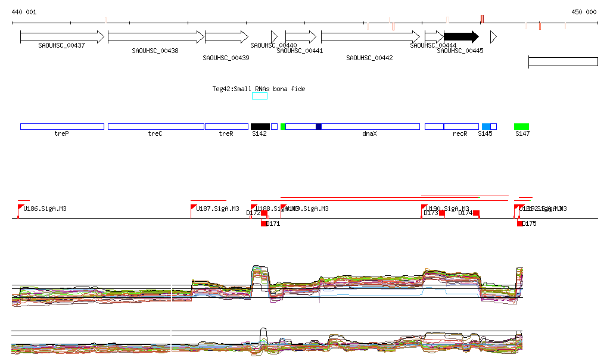610x364 pixels.
Task: Click the U190.SigA.M3 promoter flag
Action: (424, 208)
